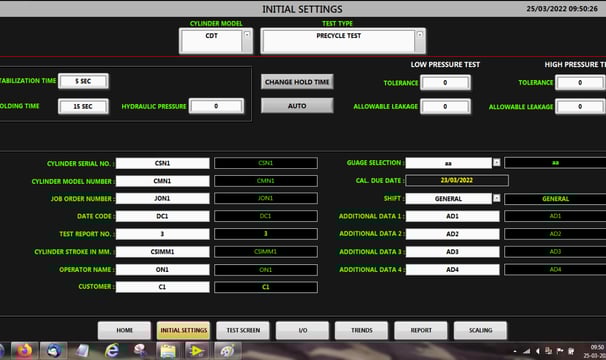Click the Cal. Due Date 23/03/2022 value
Viewport: 606px width, 360px height.
coord(457,180)
